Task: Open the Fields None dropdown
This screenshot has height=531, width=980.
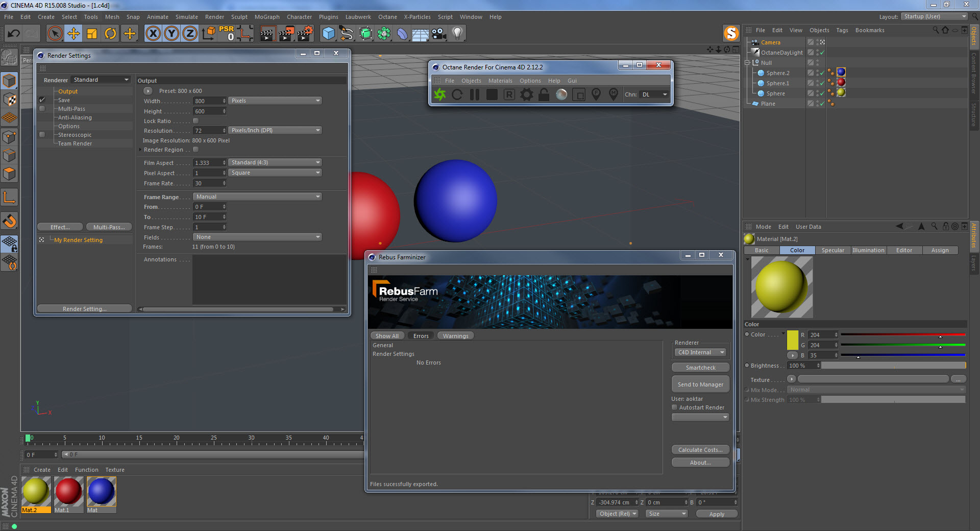Action: point(257,237)
